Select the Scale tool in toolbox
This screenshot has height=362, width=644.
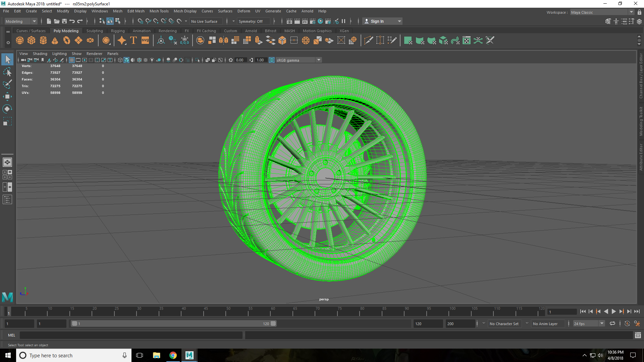(x=7, y=121)
